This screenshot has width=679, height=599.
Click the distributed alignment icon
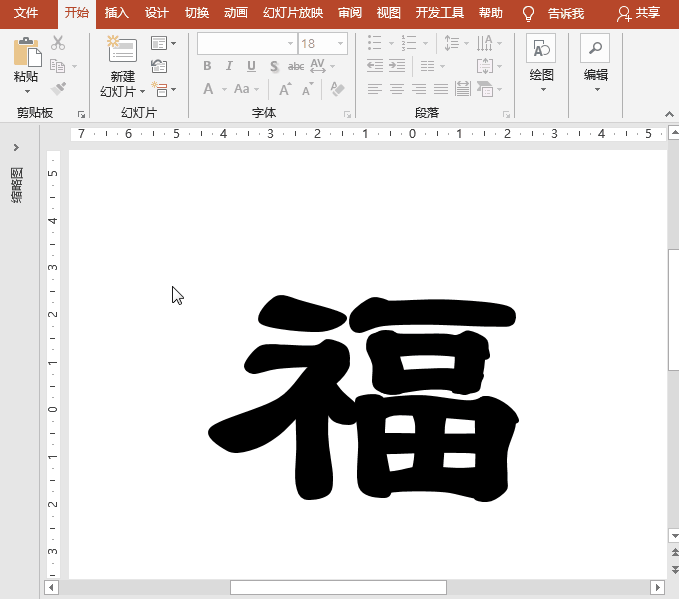pos(462,89)
